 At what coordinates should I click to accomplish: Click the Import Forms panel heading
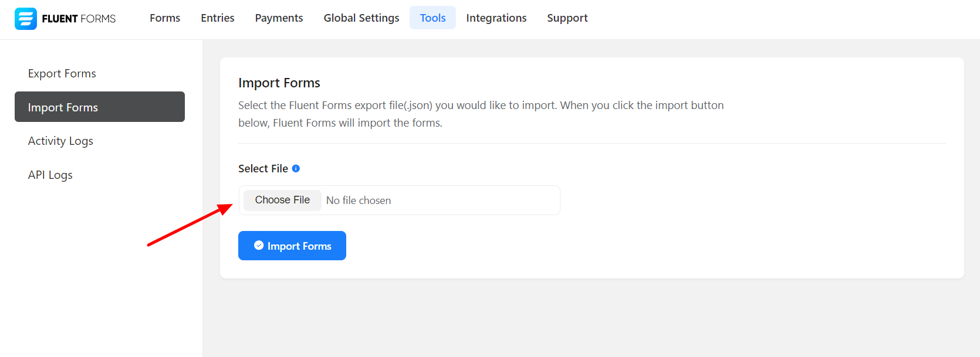click(279, 83)
